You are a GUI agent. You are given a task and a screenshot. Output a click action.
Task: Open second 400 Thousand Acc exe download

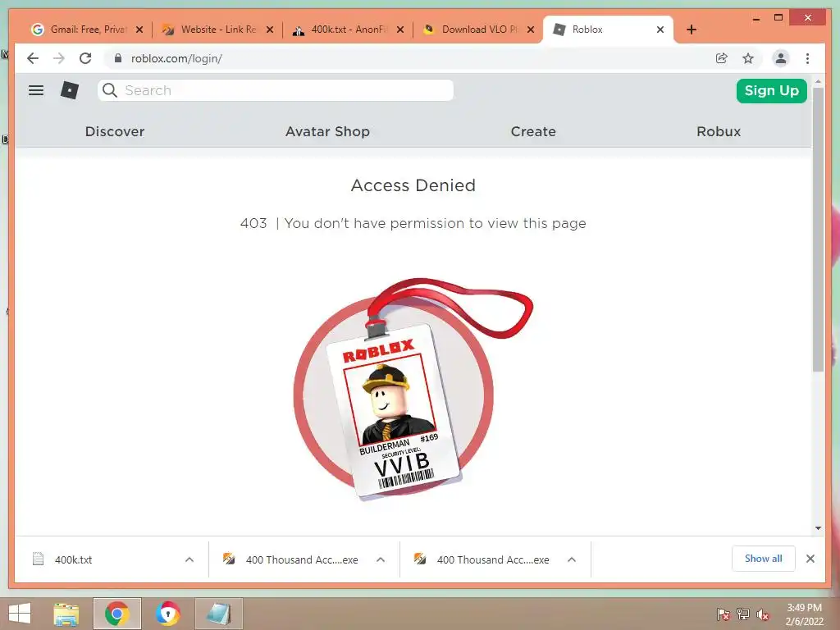(493, 559)
